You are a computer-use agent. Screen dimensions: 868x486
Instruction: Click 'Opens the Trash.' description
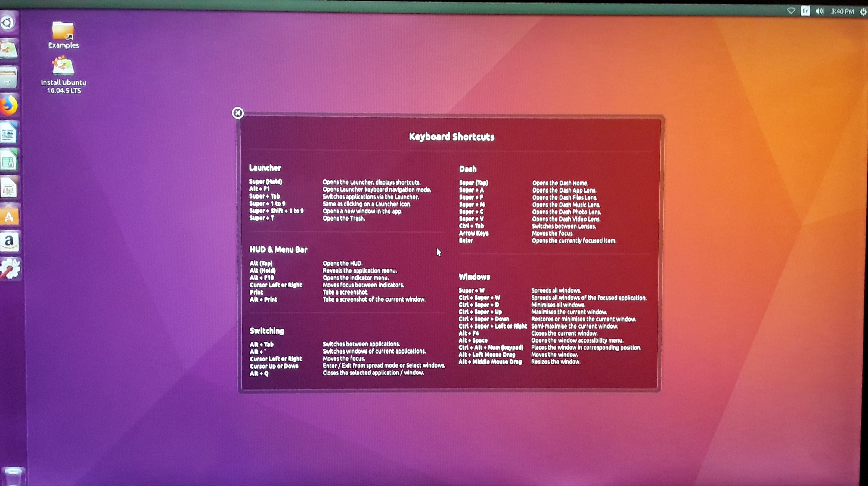click(344, 218)
